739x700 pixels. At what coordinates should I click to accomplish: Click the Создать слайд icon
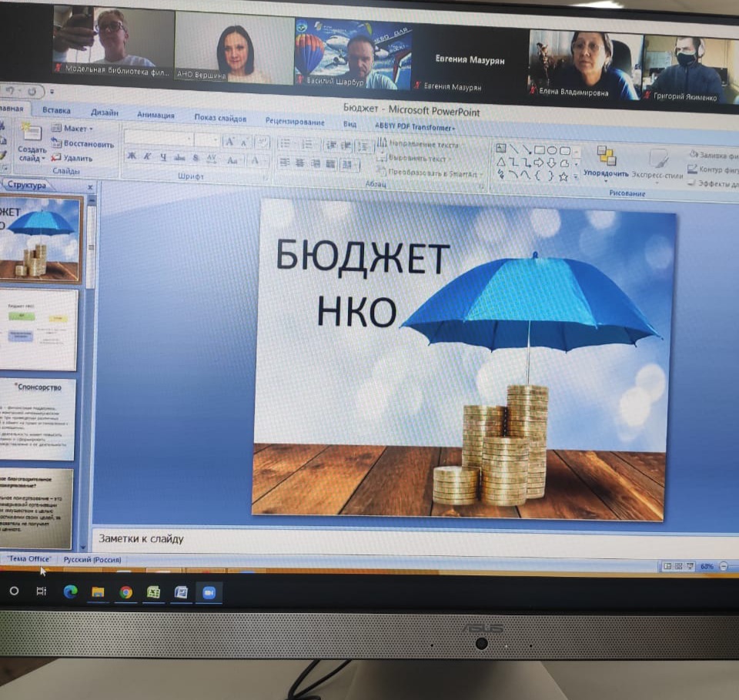click(x=31, y=137)
